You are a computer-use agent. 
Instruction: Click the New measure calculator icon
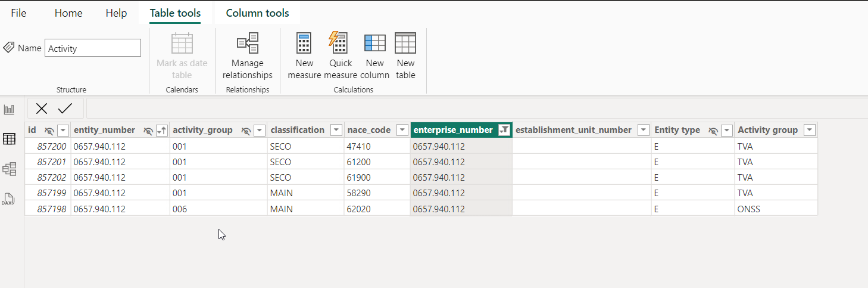304,44
